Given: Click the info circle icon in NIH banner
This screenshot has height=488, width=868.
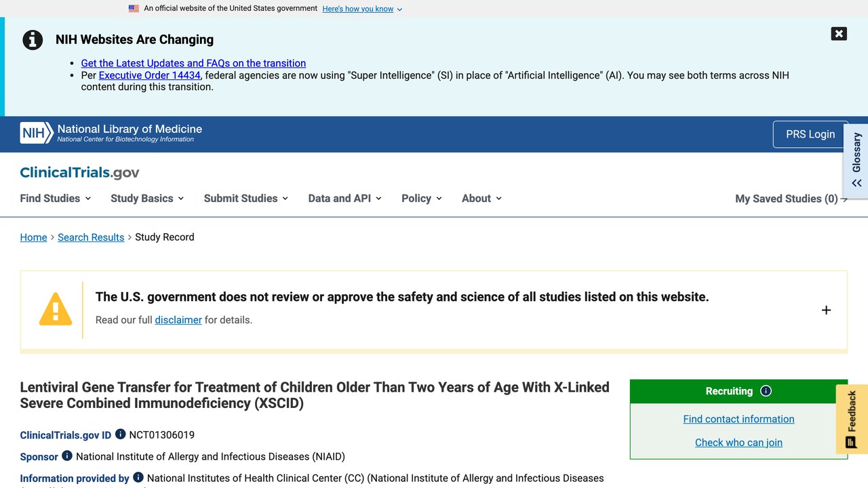Looking at the screenshot, I should pyautogui.click(x=33, y=40).
